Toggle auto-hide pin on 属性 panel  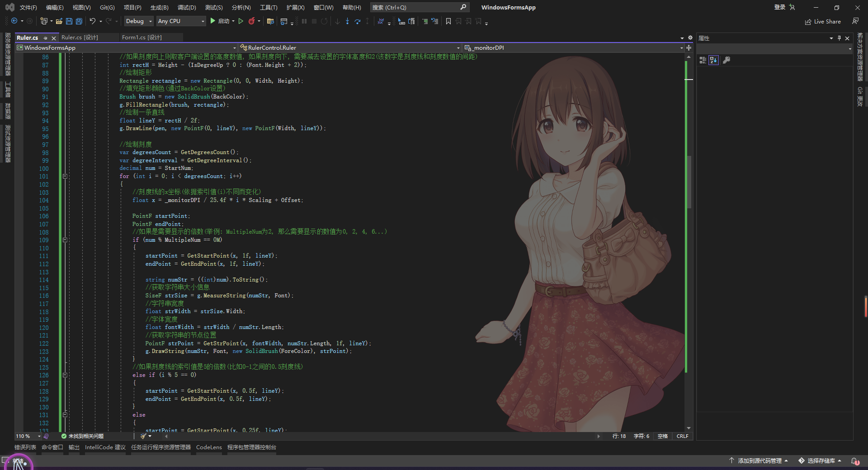tap(839, 38)
